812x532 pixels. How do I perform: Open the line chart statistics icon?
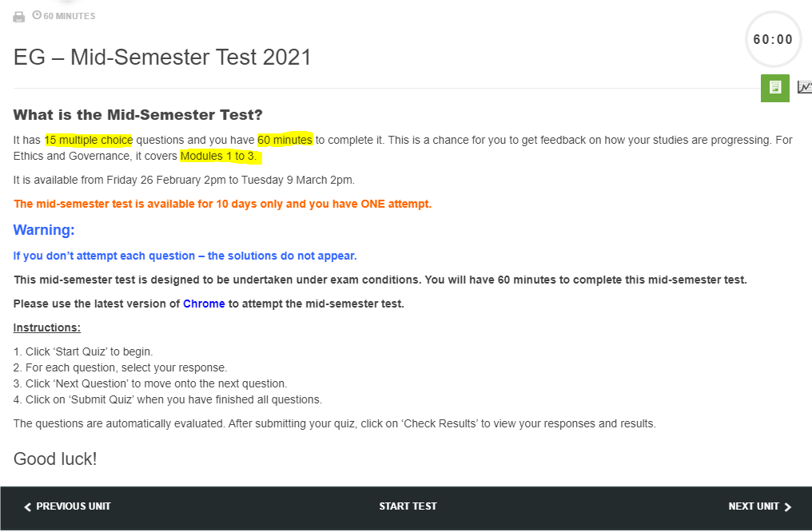tap(804, 87)
